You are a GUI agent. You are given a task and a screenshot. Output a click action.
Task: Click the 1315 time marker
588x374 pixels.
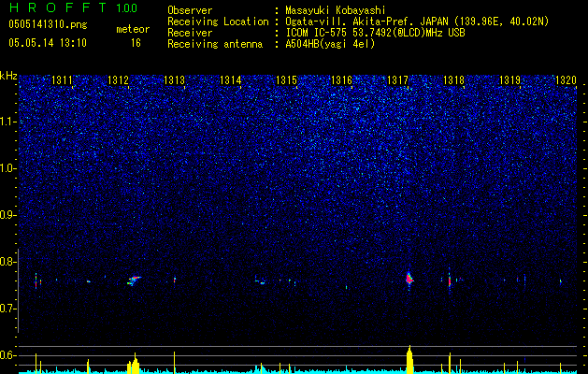click(x=286, y=80)
